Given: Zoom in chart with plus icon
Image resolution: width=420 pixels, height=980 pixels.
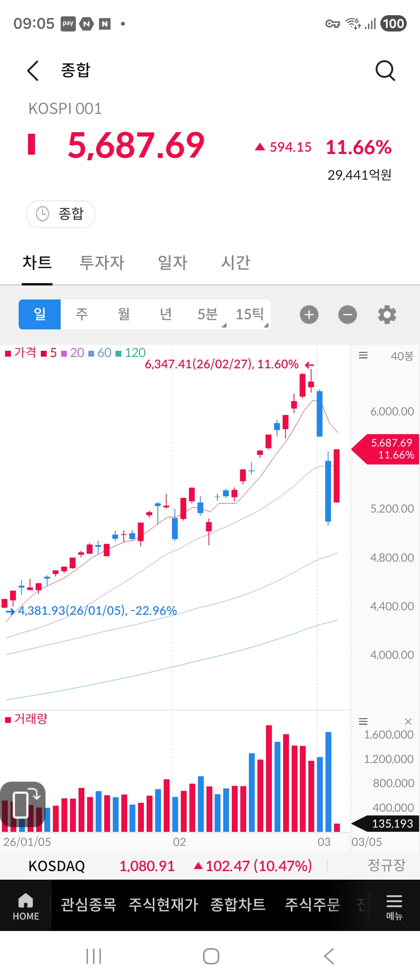Looking at the screenshot, I should tap(309, 315).
